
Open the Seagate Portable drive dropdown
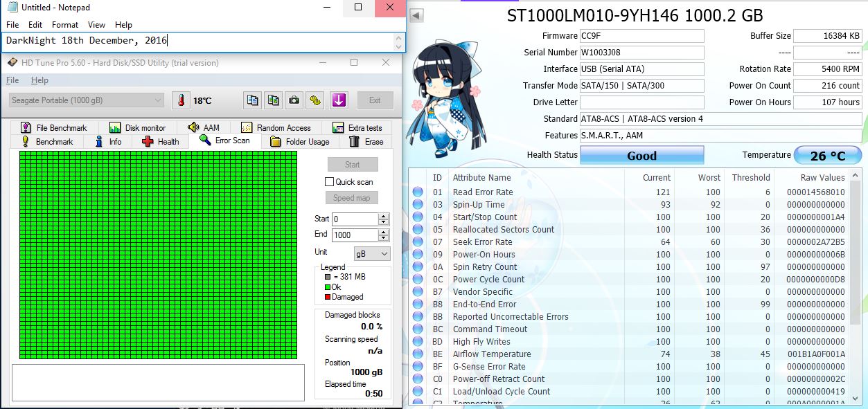[x=87, y=100]
